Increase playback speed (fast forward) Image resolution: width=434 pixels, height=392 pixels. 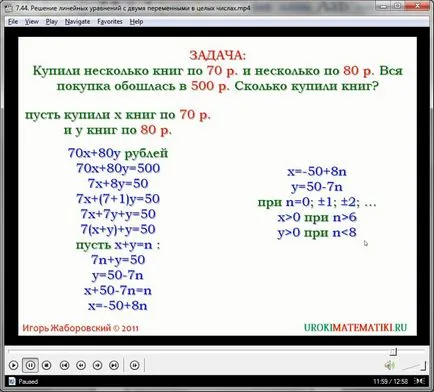pyautogui.click(x=97, y=365)
